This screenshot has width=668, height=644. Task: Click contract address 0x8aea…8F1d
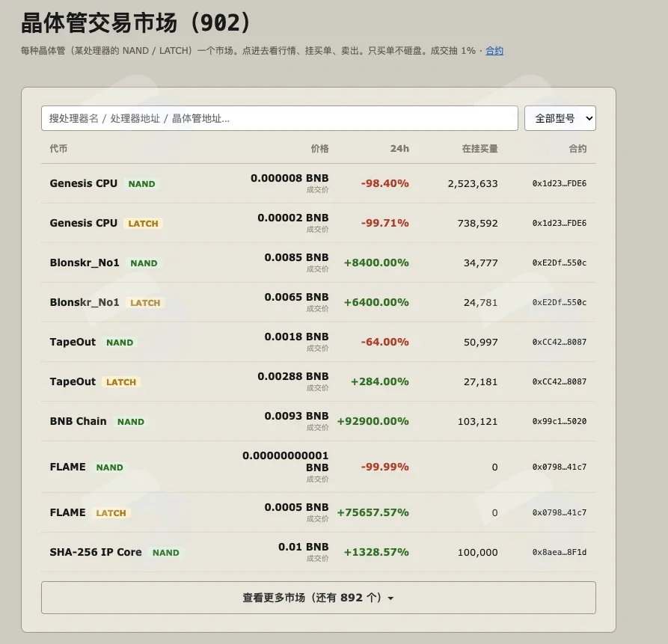pos(560,552)
